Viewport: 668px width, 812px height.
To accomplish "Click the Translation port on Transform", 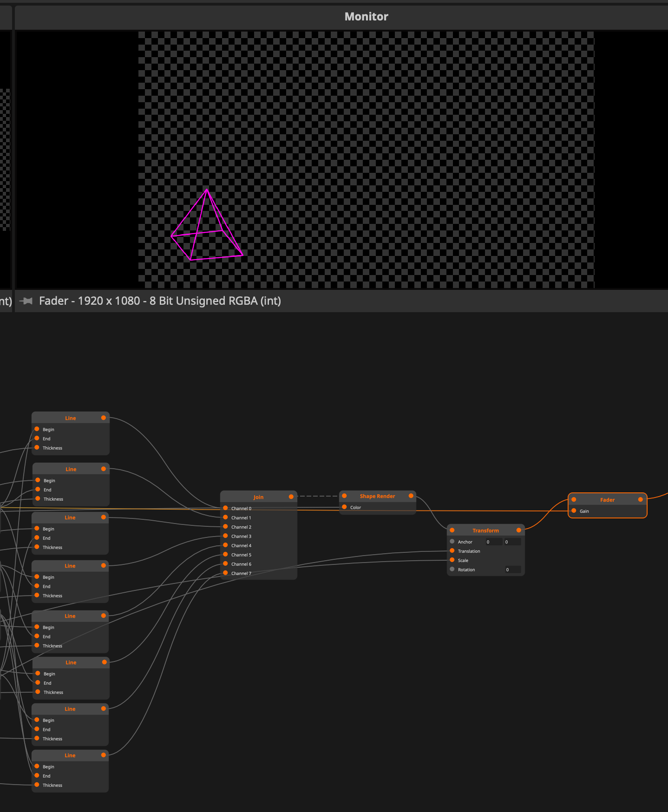I will pyautogui.click(x=452, y=551).
